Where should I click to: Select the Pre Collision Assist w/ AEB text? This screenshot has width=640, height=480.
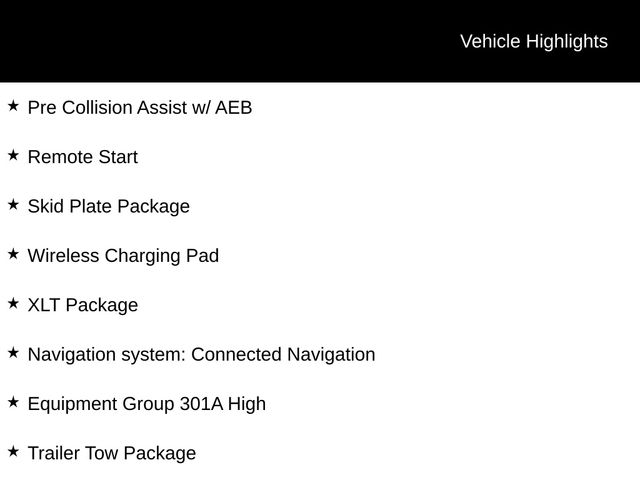[140, 108]
